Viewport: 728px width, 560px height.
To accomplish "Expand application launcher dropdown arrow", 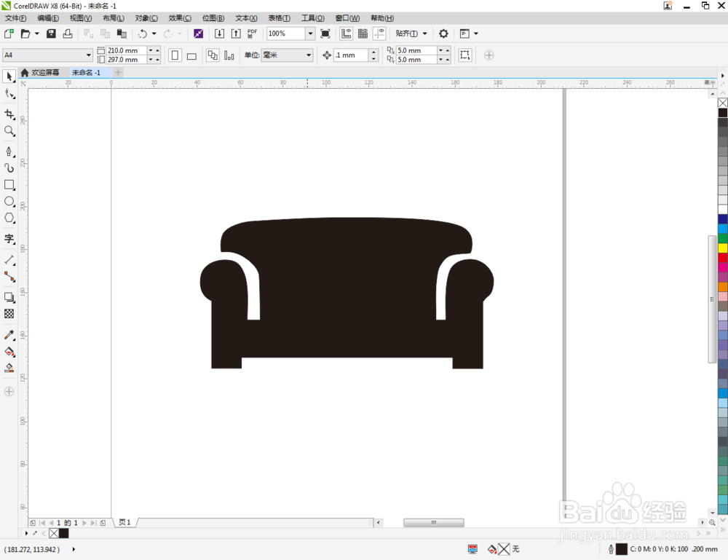I will tap(476, 33).
